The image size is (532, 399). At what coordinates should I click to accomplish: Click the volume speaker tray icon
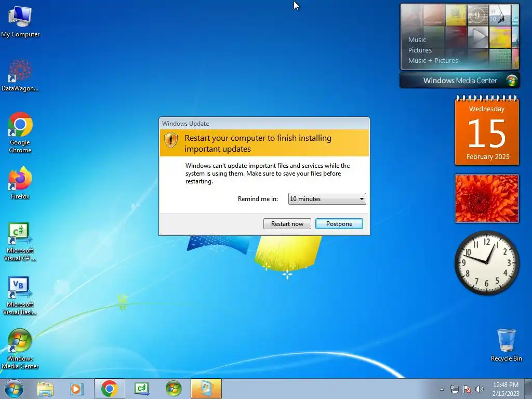(x=480, y=389)
